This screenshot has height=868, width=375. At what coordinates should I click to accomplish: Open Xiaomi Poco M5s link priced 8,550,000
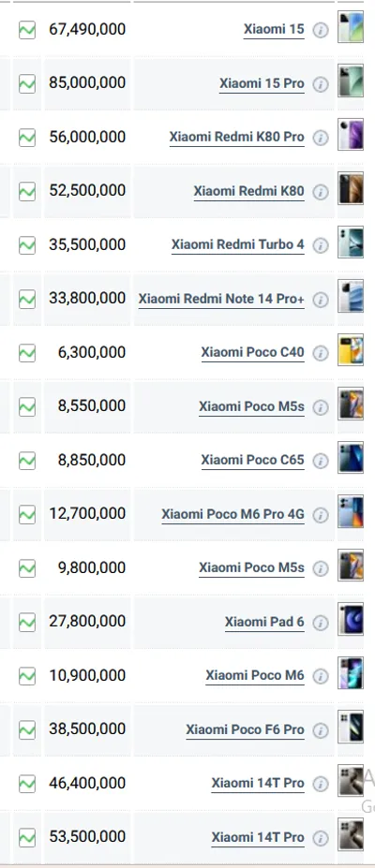[x=251, y=407]
